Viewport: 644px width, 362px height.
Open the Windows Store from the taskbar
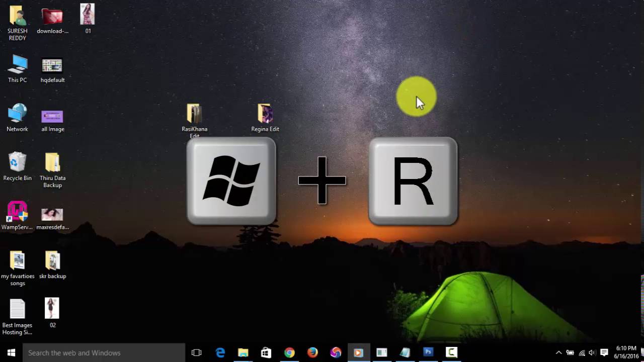[266, 352]
